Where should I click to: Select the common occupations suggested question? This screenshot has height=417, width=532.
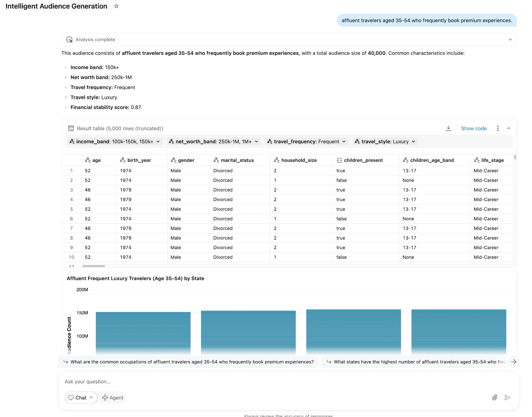point(188,362)
